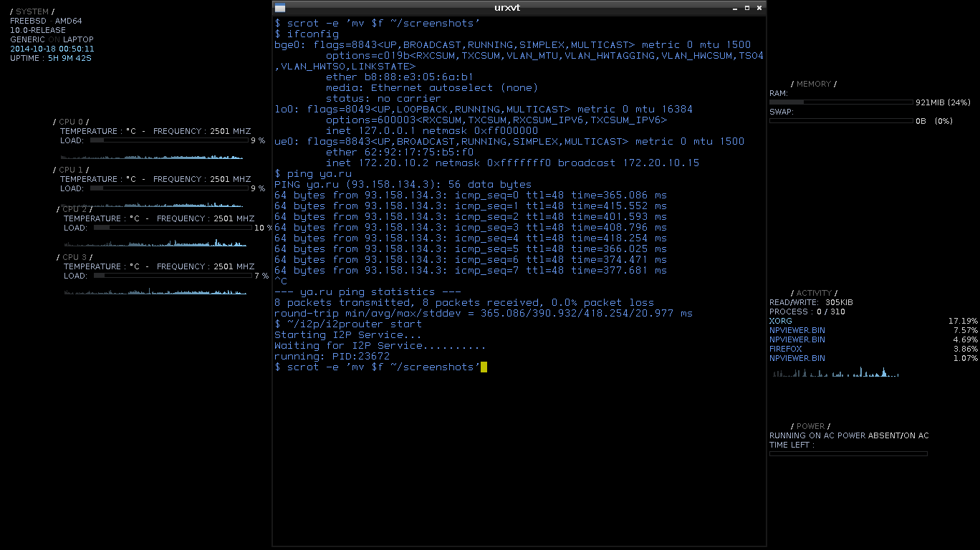Select the 'ue0: flags=8843' line
The image size is (980, 550).
(509, 142)
